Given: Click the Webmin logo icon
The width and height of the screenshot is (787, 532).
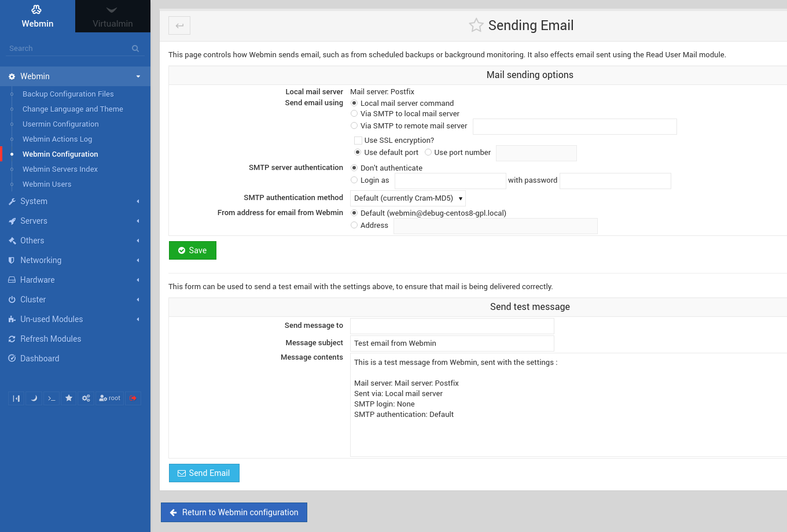Looking at the screenshot, I should 36,9.
